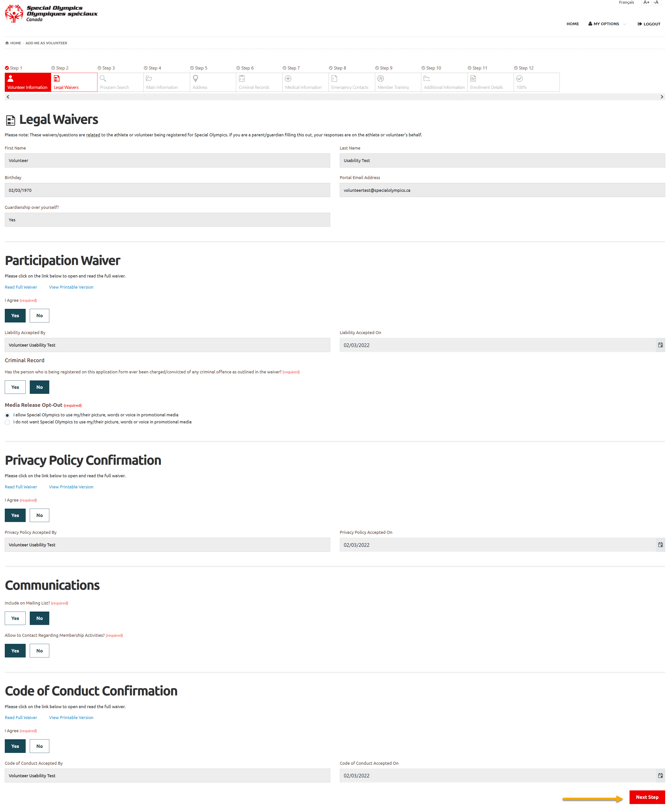Click the Step 1 checkmark indicator

pos(7,68)
